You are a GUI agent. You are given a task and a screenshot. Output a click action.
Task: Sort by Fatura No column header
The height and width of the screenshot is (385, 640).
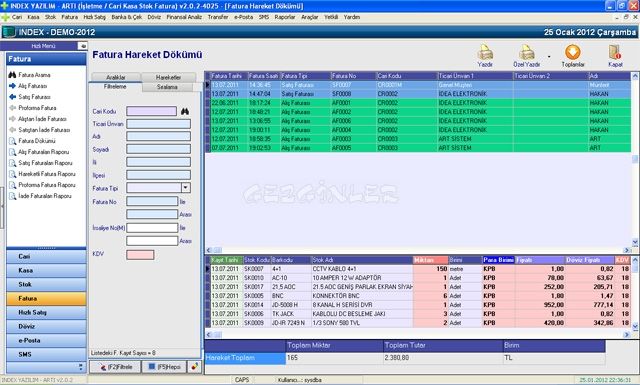point(353,76)
